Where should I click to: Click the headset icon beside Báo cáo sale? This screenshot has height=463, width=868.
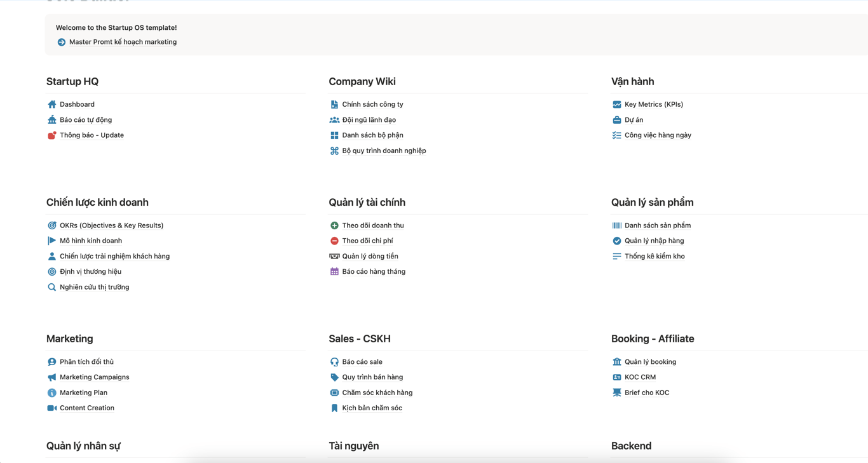point(334,362)
